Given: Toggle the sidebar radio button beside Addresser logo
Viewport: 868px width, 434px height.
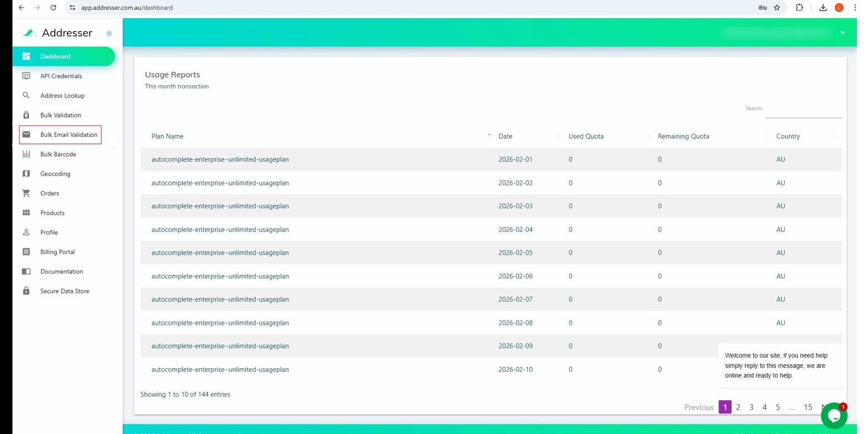Looking at the screenshot, I should point(109,34).
